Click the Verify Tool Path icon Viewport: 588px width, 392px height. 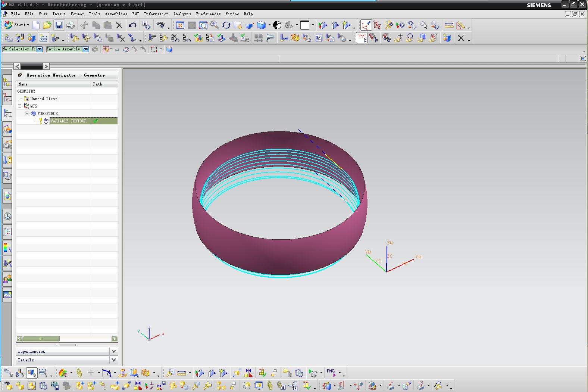pos(198,38)
